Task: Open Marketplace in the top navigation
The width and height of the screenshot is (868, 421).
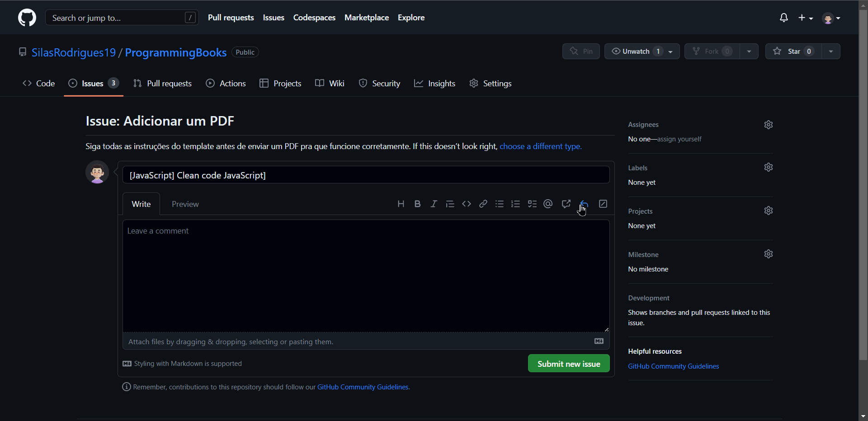Action: 367,18
